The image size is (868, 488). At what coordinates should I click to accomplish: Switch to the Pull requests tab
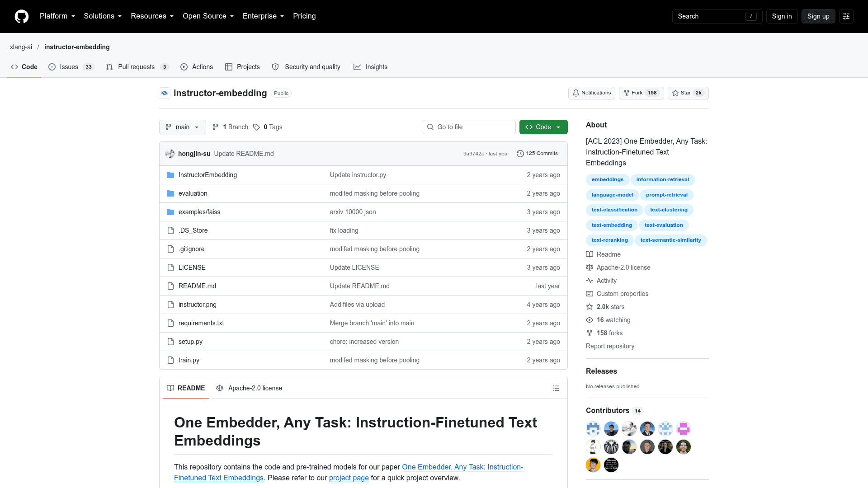[x=137, y=67]
